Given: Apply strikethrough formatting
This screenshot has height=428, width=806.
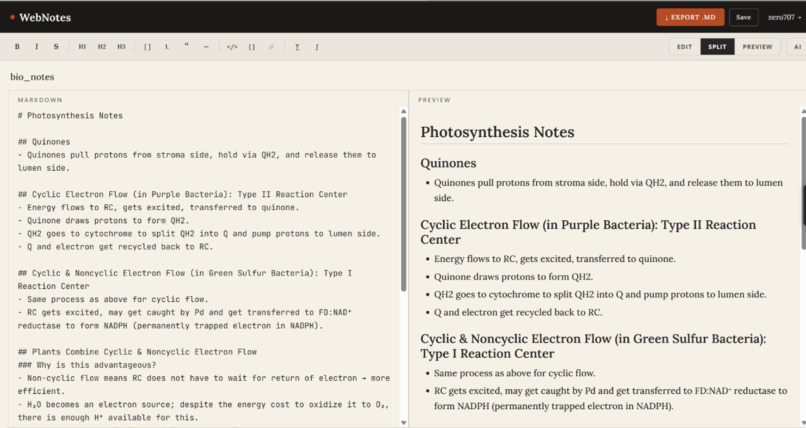Looking at the screenshot, I should (x=56, y=47).
